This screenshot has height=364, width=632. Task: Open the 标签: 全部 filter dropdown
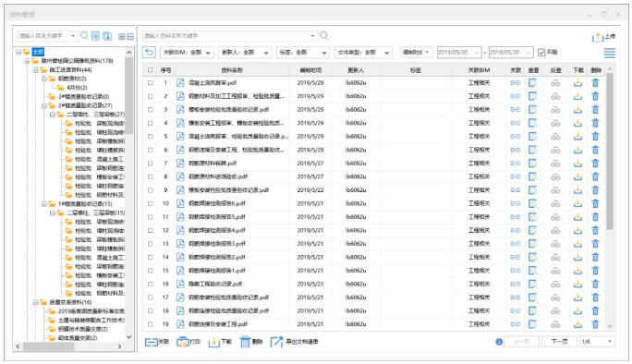(303, 53)
